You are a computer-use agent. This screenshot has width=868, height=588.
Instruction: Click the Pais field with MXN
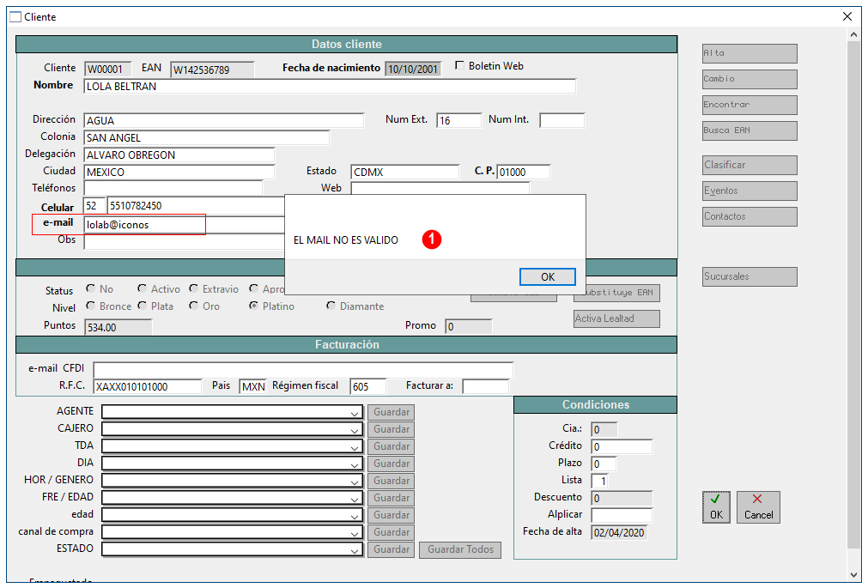tap(253, 386)
